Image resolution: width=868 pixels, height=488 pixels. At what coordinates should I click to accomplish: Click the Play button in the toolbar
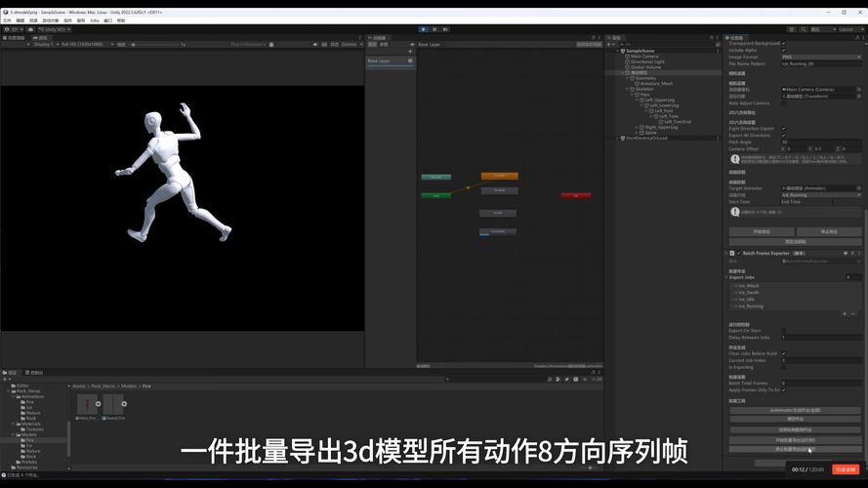coord(424,29)
